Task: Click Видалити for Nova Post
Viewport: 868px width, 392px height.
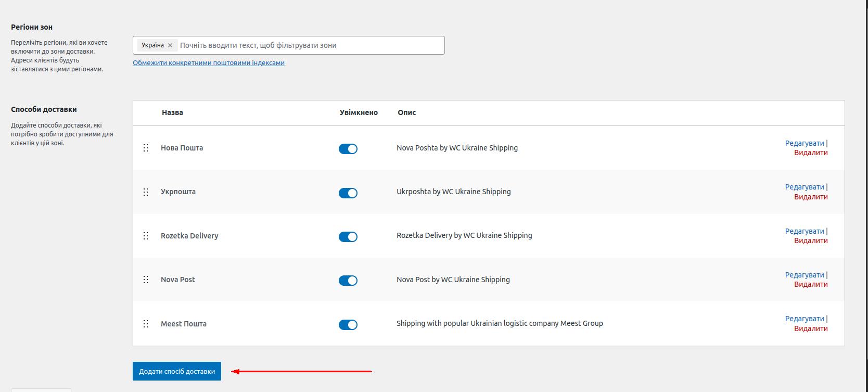Action: click(x=810, y=284)
